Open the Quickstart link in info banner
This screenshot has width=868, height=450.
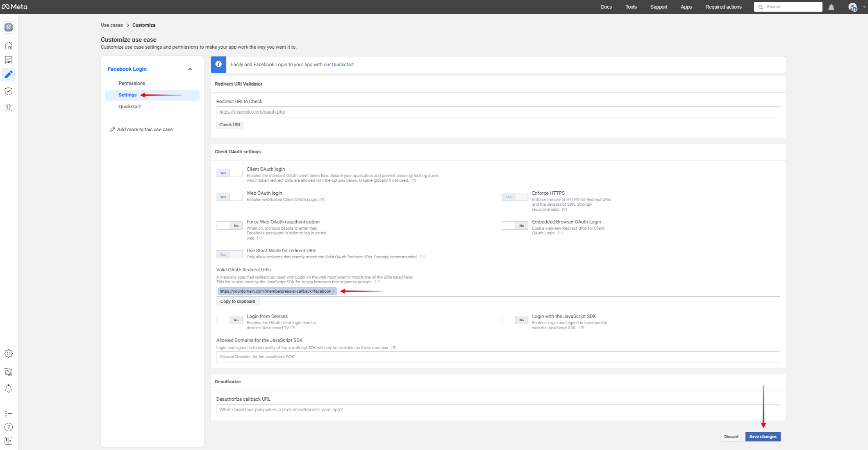(x=342, y=64)
